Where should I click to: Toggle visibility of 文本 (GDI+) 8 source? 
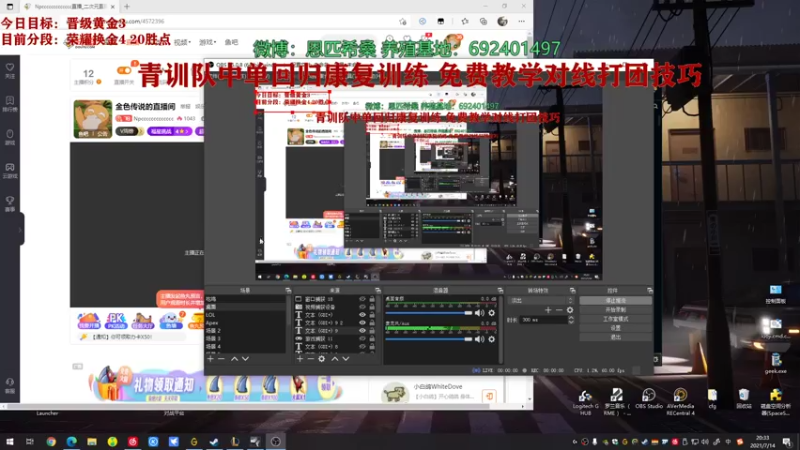(x=362, y=346)
